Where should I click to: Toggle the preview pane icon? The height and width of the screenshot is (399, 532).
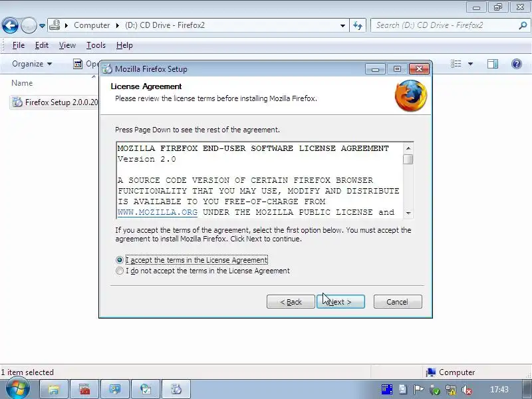click(x=493, y=64)
